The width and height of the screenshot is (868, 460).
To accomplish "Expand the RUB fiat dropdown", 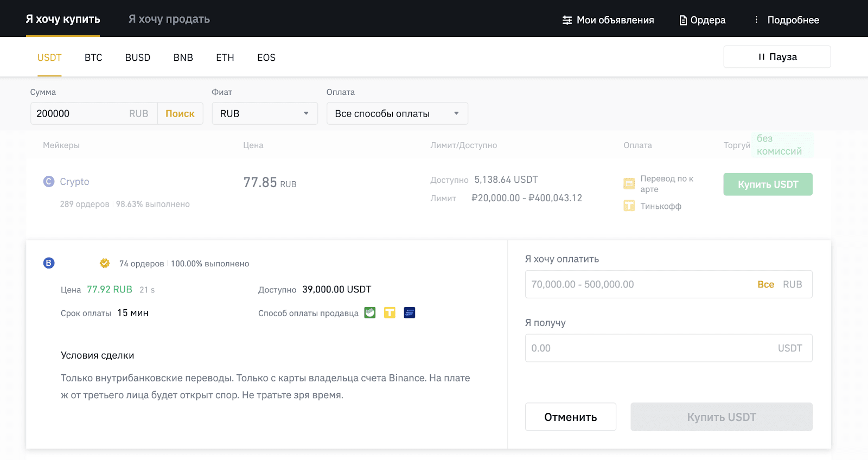I will click(x=265, y=113).
